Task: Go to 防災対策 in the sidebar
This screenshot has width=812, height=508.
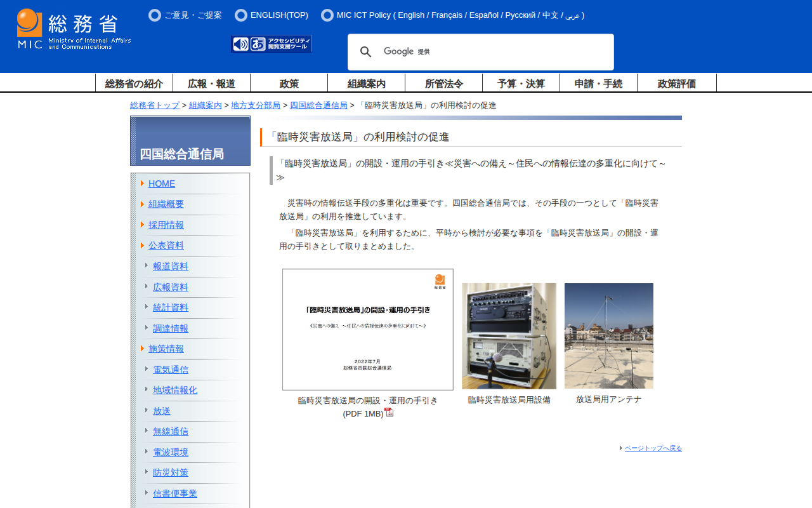Action: [x=171, y=472]
